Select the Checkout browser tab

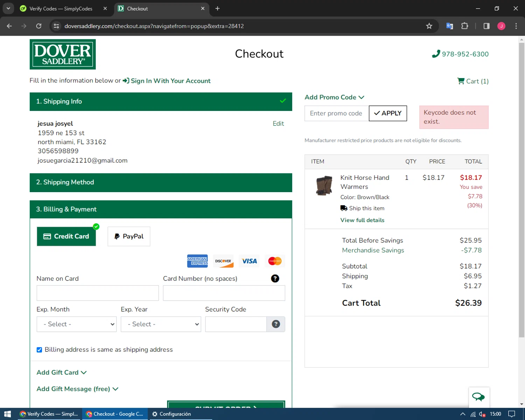click(x=161, y=8)
